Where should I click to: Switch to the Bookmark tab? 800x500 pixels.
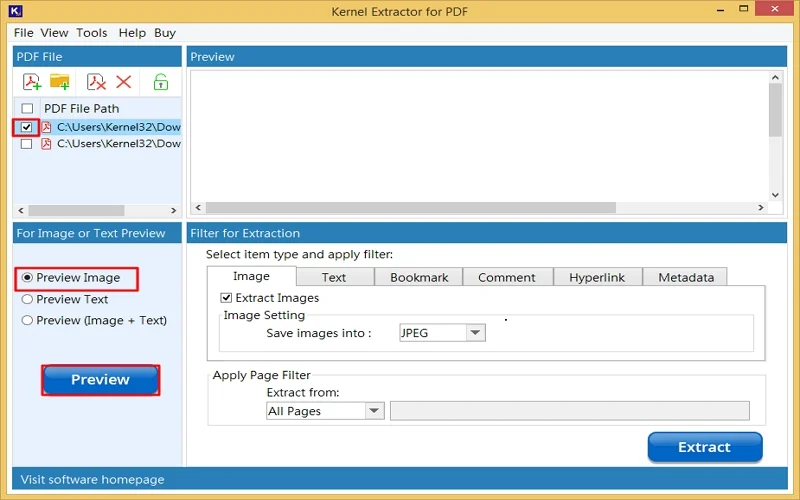click(419, 278)
